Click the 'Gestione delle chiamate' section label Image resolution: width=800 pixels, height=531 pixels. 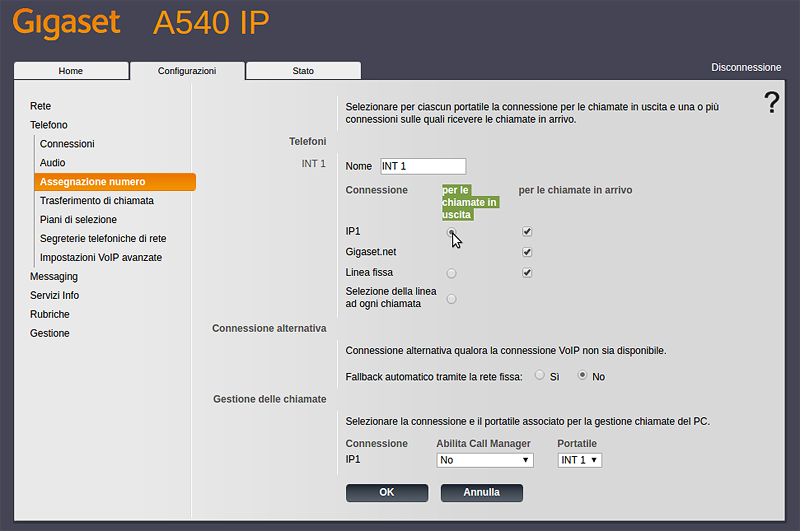coord(269,399)
